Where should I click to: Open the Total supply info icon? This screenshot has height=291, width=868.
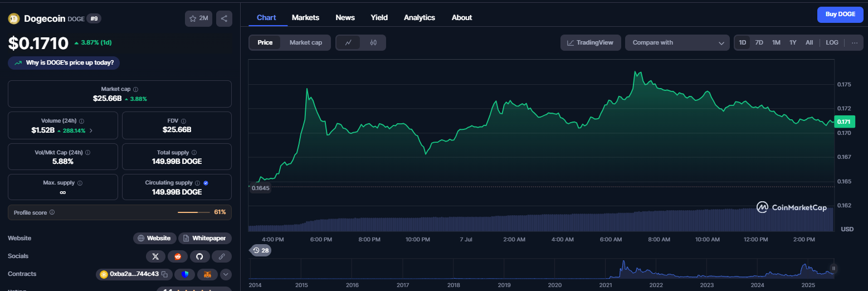click(x=194, y=152)
